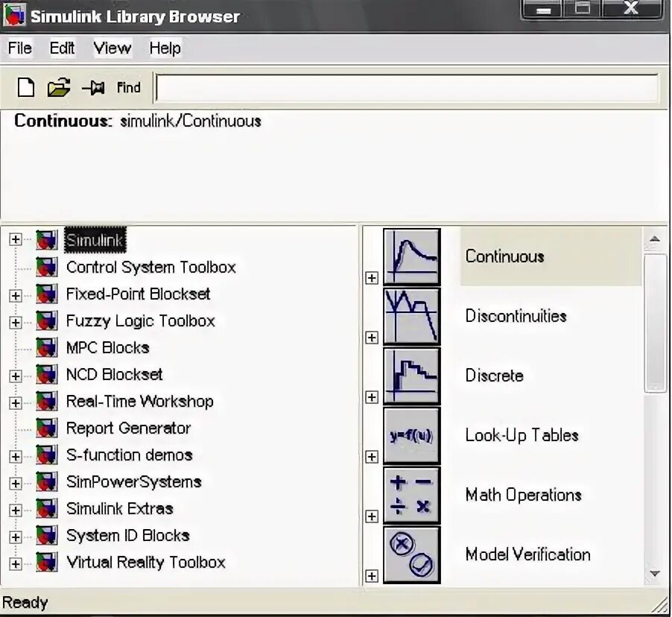Click the New model toolbar icon
The width and height of the screenshot is (672, 617).
click(x=26, y=87)
